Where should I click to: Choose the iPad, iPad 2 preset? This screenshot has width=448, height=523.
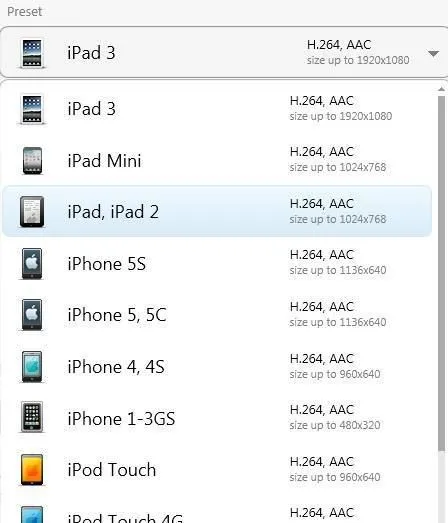217,211
